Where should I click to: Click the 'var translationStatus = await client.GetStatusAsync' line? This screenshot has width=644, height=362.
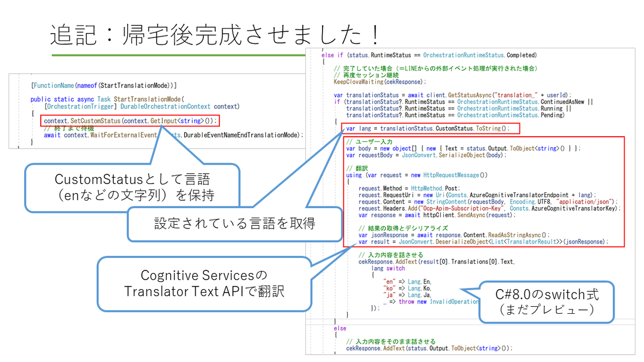pos(454,94)
